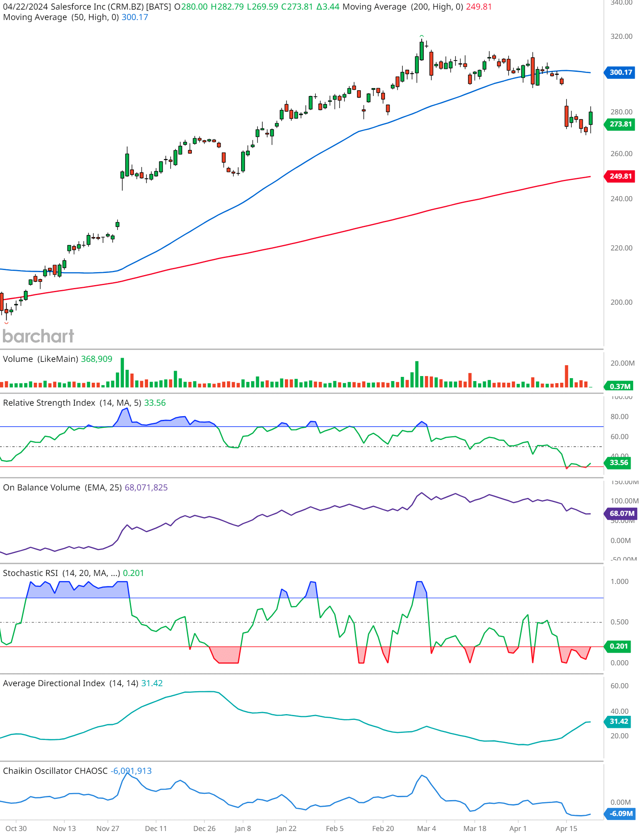Click the green 273.81 last price tag

(620, 124)
